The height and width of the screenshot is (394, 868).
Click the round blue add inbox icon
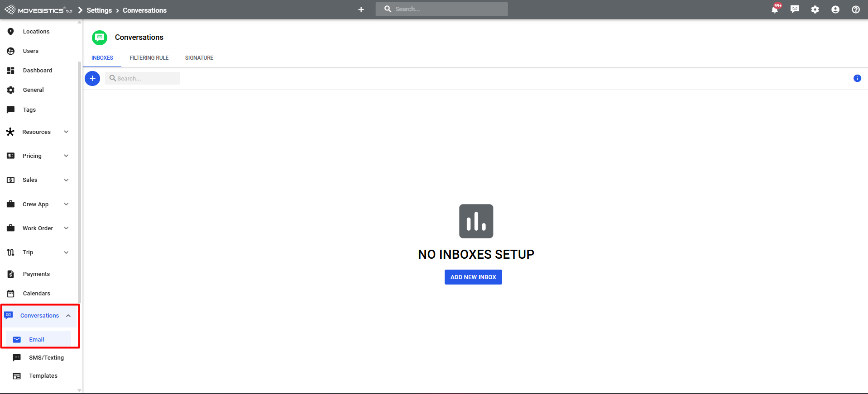click(92, 78)
